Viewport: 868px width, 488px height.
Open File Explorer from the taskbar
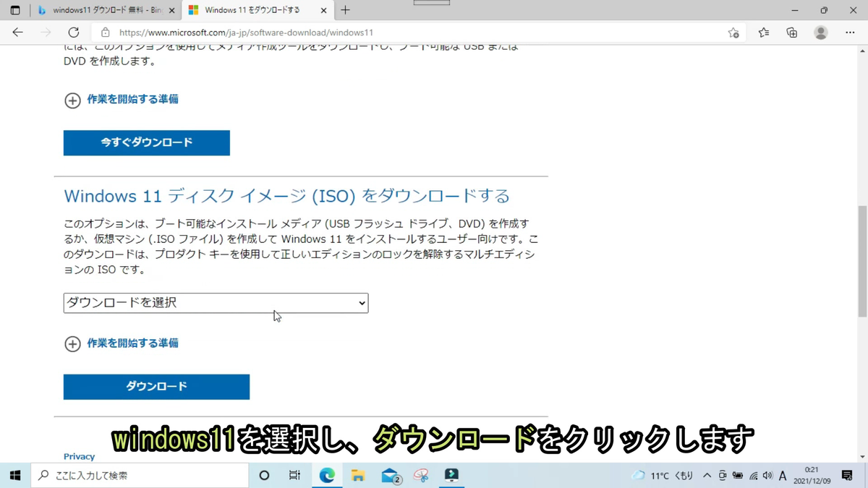pos(358,475)
